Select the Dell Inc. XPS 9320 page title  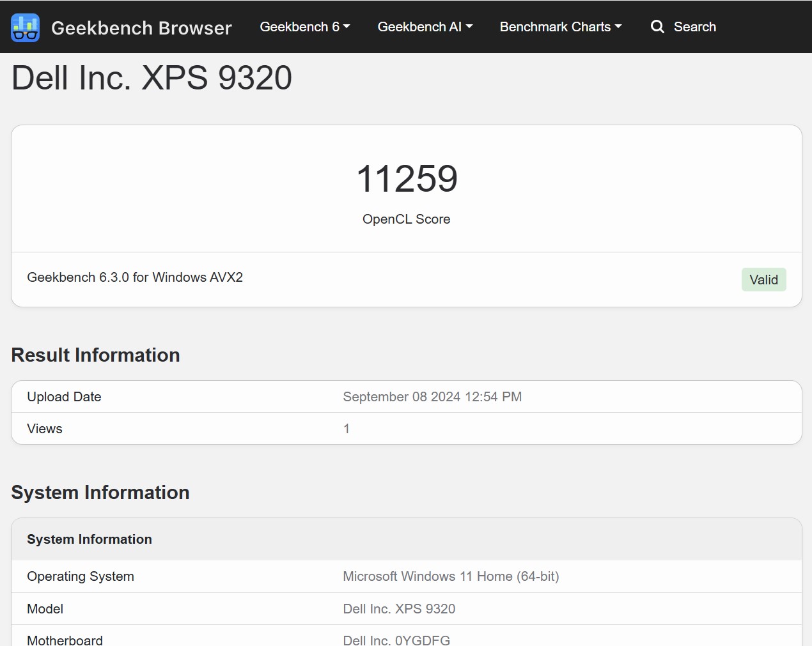152,78
